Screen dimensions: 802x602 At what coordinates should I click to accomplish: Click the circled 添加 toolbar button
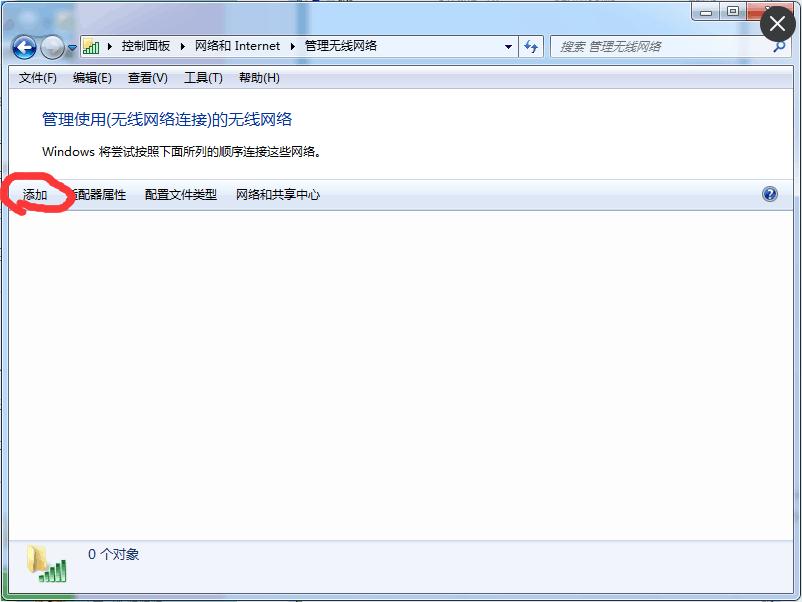point(34,196)
